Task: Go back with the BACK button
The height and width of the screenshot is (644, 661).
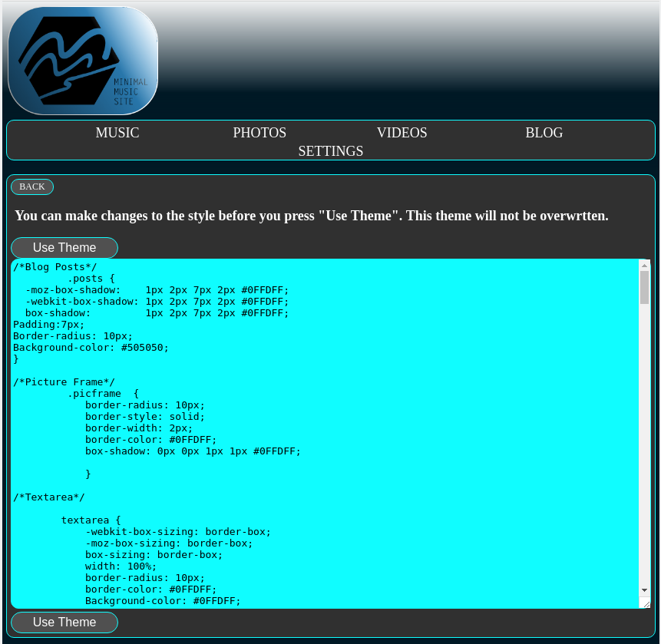Action: point(32,187)
